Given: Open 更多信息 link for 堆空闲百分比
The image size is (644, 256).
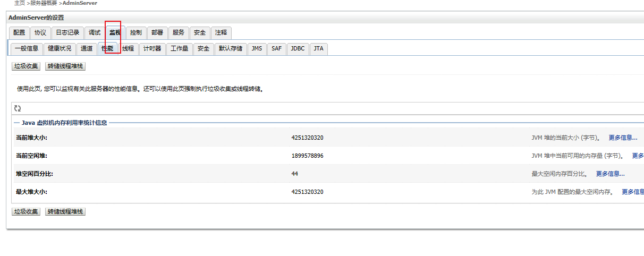Looking at the screenshot, I should (x=610, y=174).
